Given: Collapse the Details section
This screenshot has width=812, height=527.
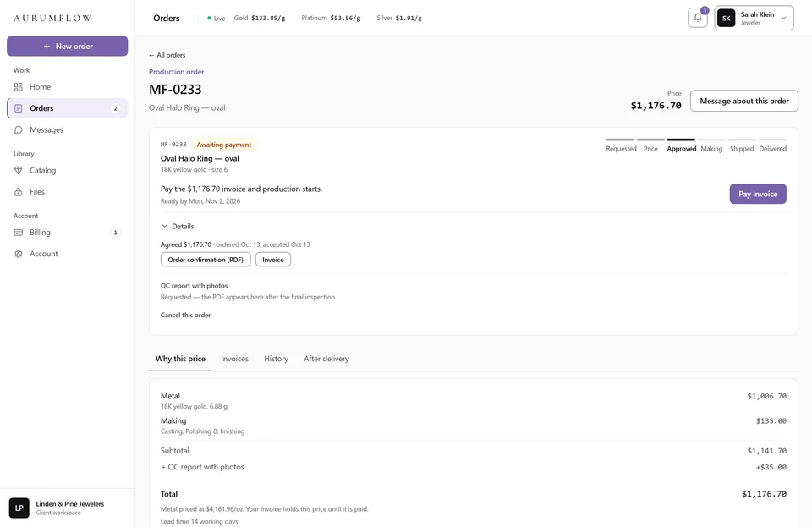Looking at the screenshot, I should click(178, 226).
